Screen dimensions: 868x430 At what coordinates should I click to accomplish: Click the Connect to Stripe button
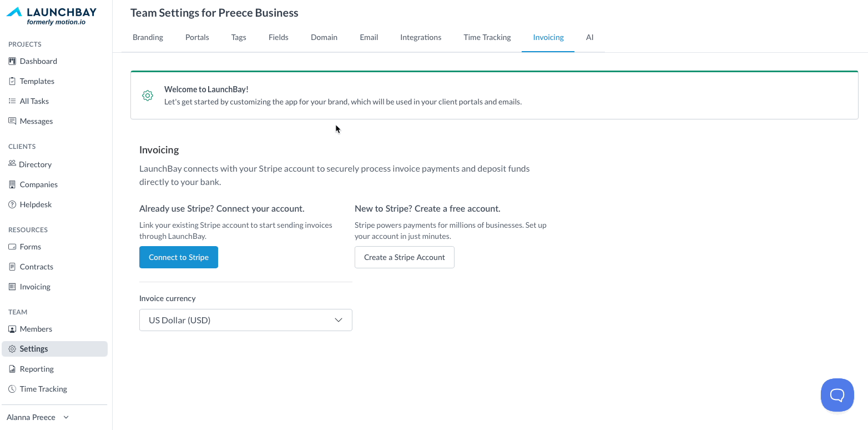pos(179,257)
